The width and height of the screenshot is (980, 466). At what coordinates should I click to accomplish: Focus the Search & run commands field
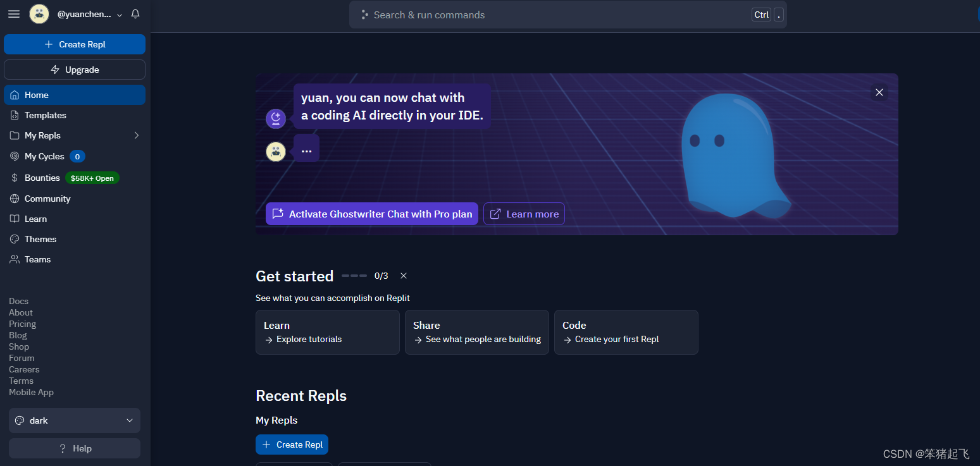pos(568,15)
